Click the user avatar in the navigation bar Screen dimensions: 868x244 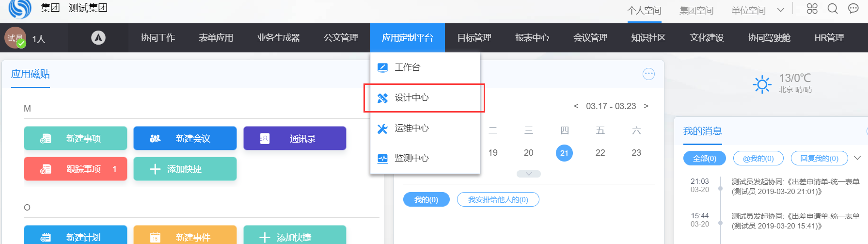15,37
